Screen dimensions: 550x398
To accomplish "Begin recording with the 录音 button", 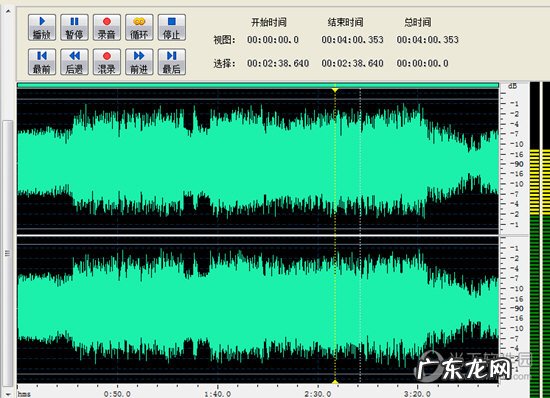I will pos(107,27).
